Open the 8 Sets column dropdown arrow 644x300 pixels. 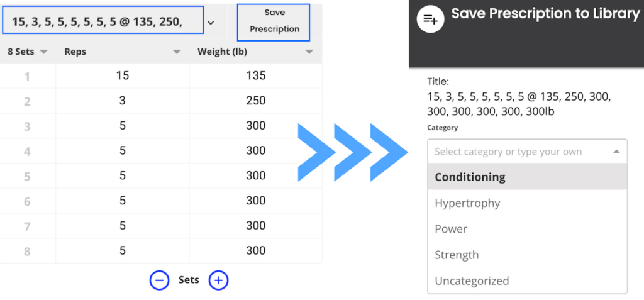43,52
